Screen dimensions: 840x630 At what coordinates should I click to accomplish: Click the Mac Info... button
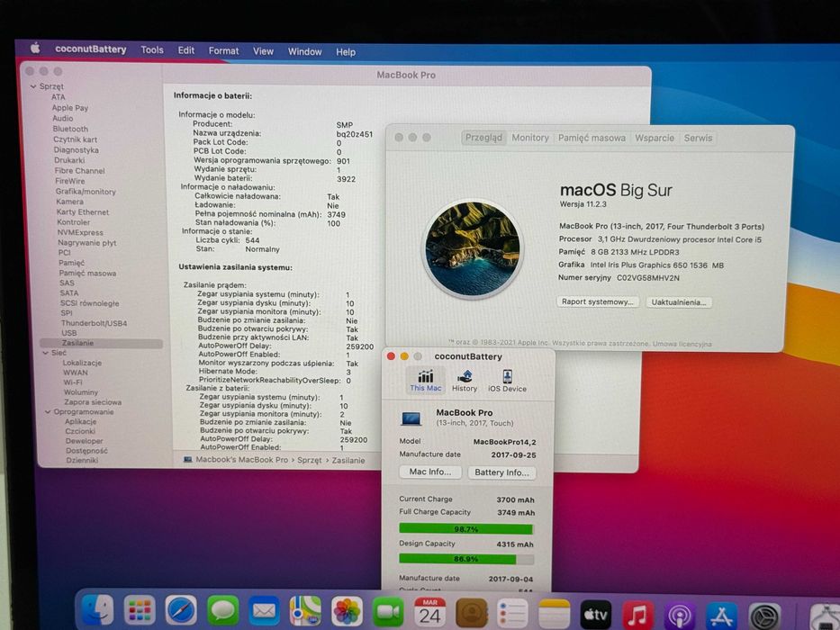point(430,472)
